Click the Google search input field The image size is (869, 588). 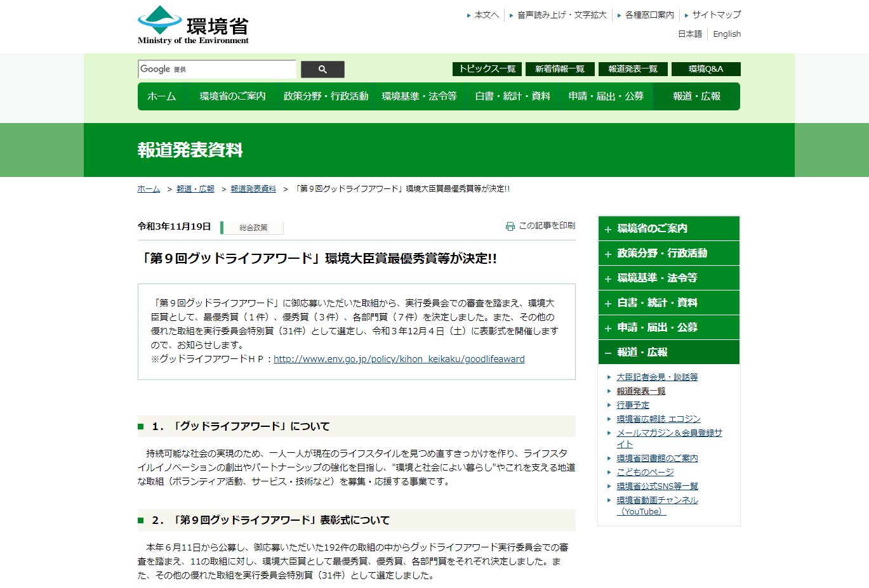click(x=217, y=69)
